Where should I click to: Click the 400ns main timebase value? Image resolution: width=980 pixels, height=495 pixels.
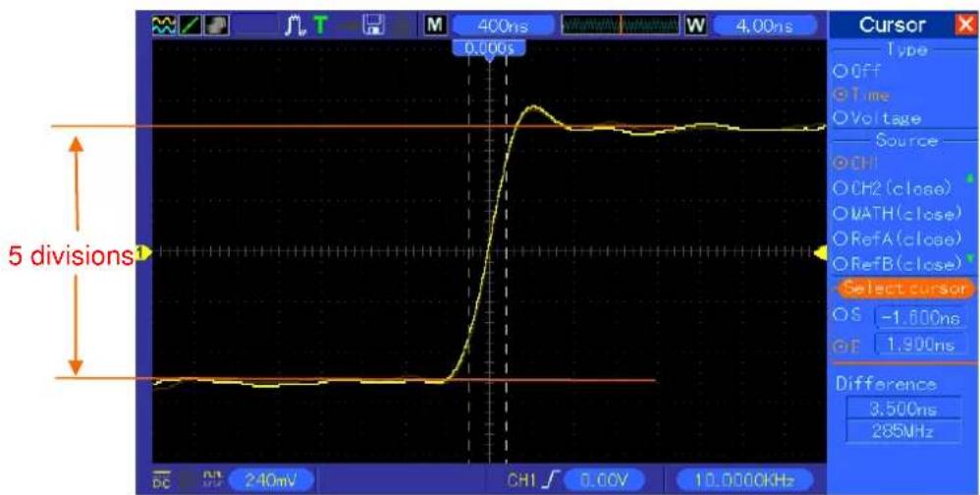[503, 26]
